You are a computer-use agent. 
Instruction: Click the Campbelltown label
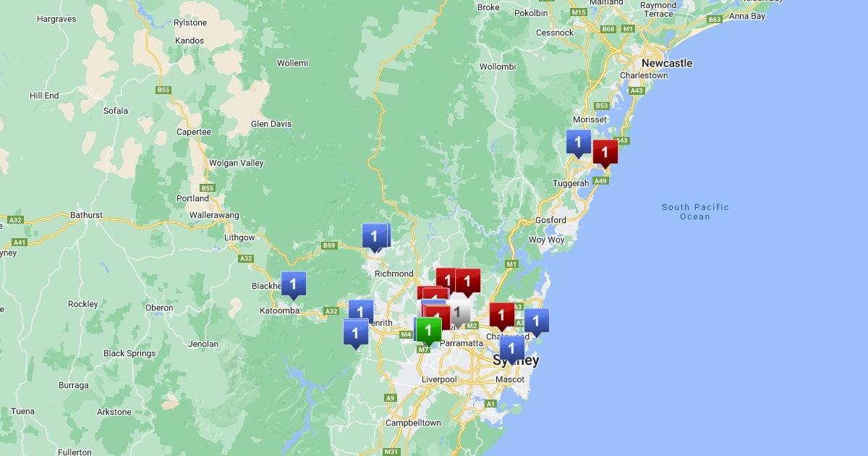coord(413,423)
